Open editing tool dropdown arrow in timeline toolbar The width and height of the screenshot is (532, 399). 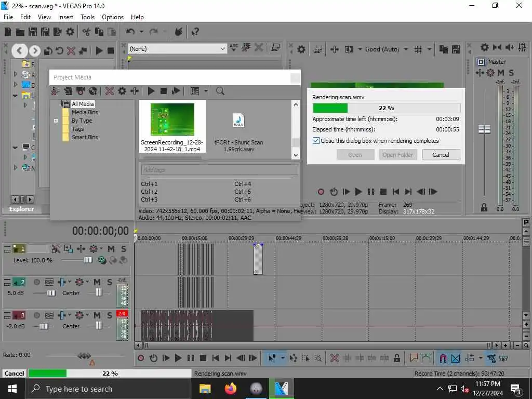282,358
